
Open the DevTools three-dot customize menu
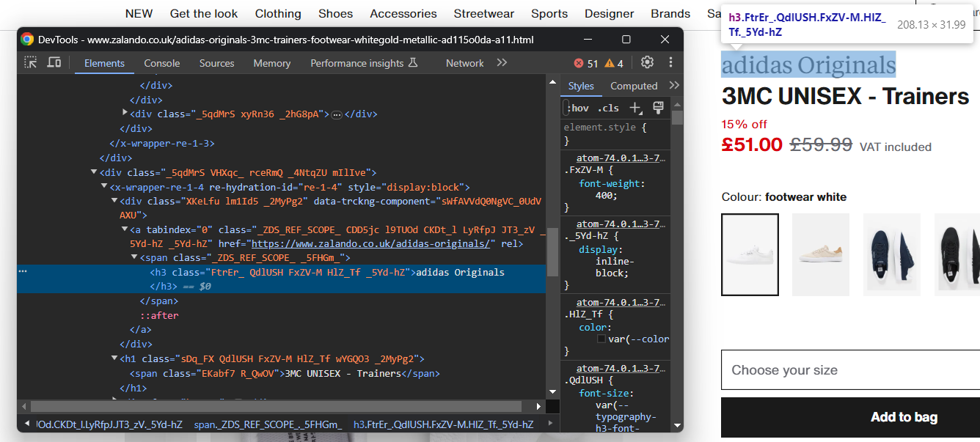click(x=670, y=63)
